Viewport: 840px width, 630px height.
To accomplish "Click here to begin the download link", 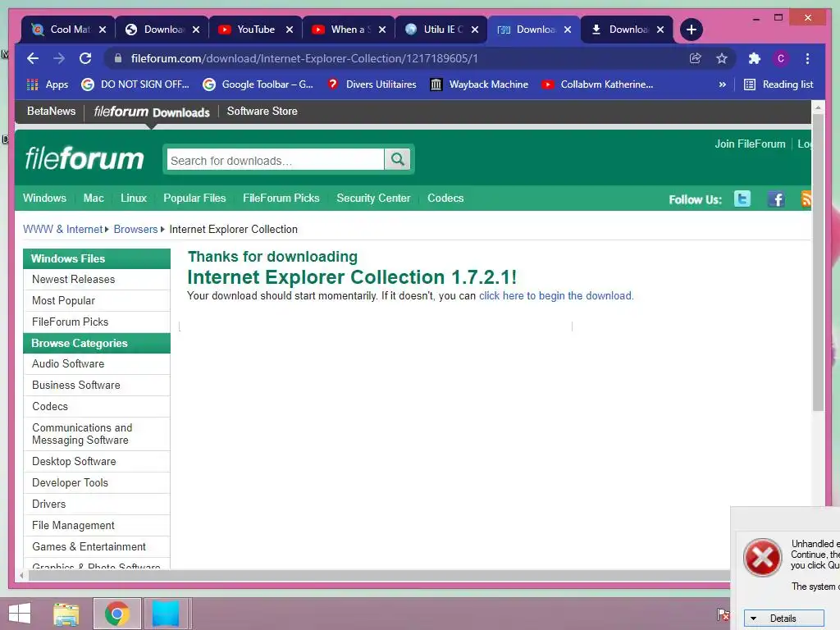I will pyautogui.click(x=556, y=295).
